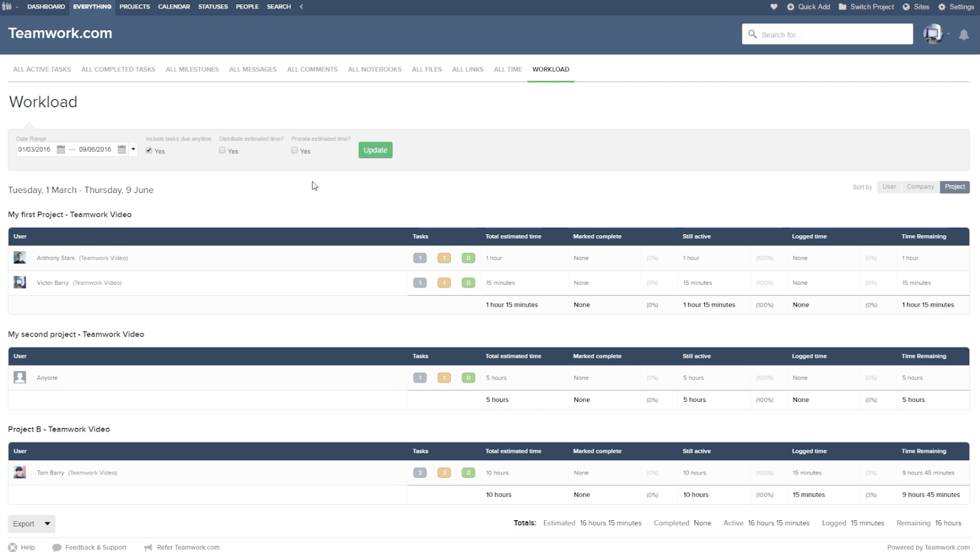Sort workload by Company

(x=920, y=187)
